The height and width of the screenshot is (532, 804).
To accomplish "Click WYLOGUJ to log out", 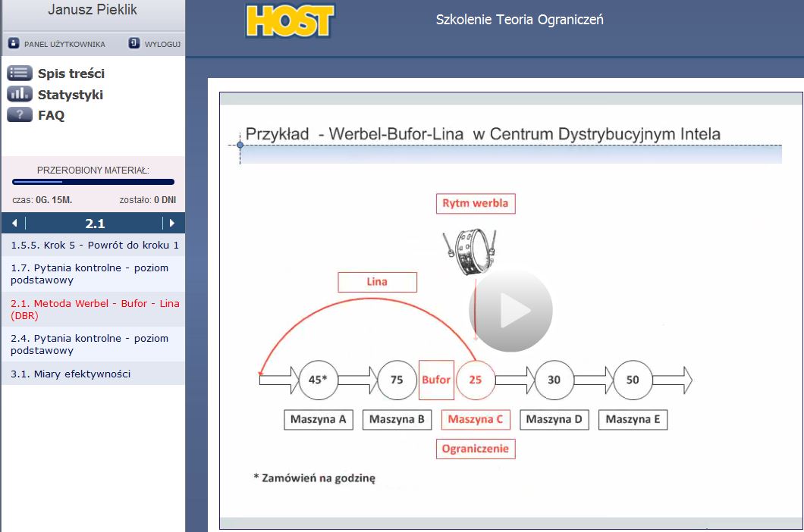I will pyautogui.click(x=162, y=44).
